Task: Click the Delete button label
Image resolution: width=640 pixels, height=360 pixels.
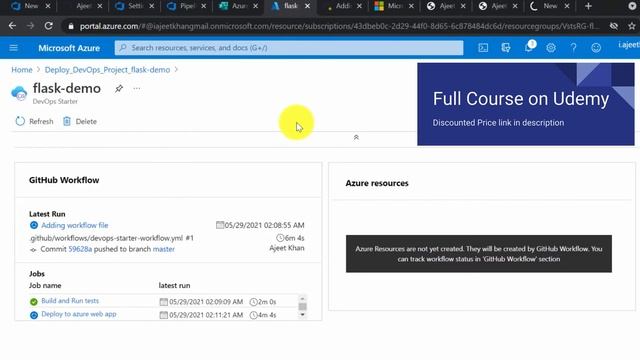Action: (x=86, y=121)
